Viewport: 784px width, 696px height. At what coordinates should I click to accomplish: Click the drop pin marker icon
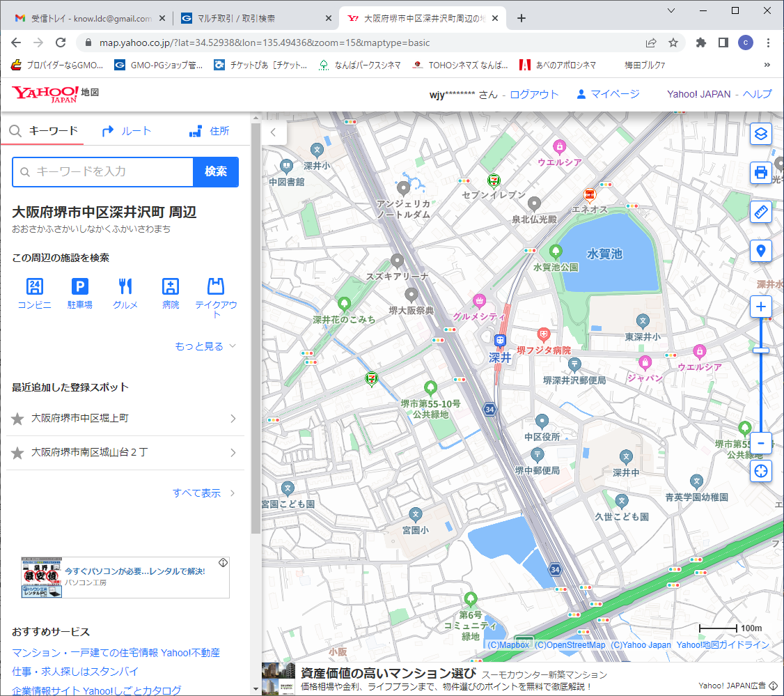pyautogui.click(x=761, y=251)
